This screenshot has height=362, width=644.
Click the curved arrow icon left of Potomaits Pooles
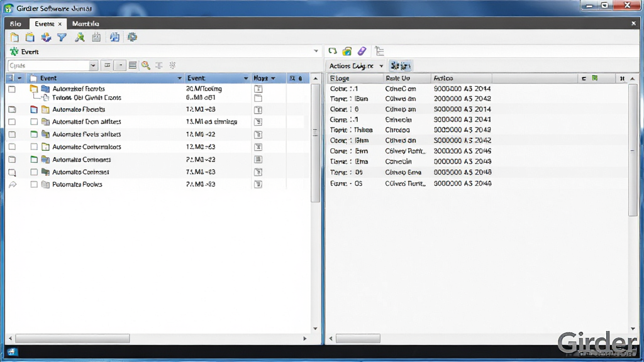(13, 185)
